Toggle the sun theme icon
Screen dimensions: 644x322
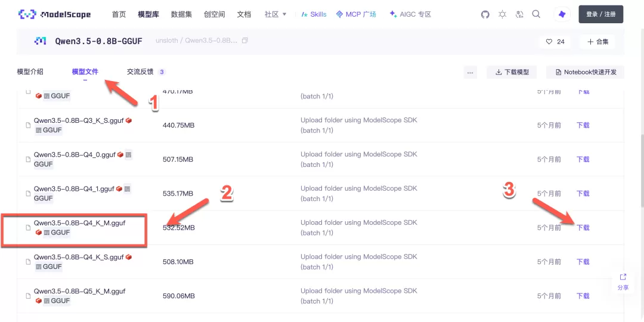click(502, 14)
